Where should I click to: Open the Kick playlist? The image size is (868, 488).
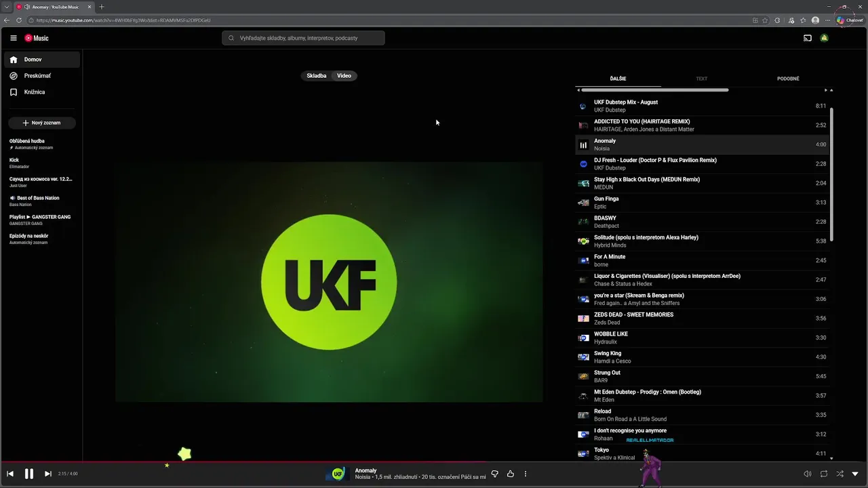[x=42, y=163]
